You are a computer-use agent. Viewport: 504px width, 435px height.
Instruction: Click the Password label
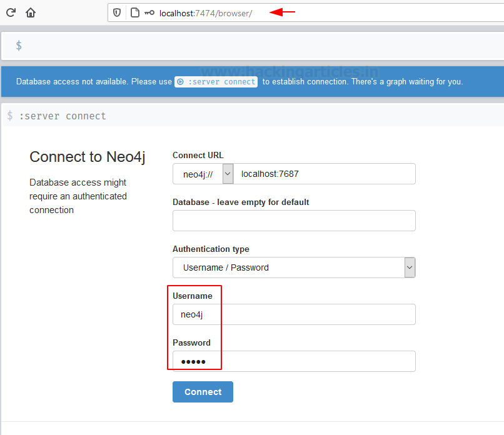click(x=191, y=342)
